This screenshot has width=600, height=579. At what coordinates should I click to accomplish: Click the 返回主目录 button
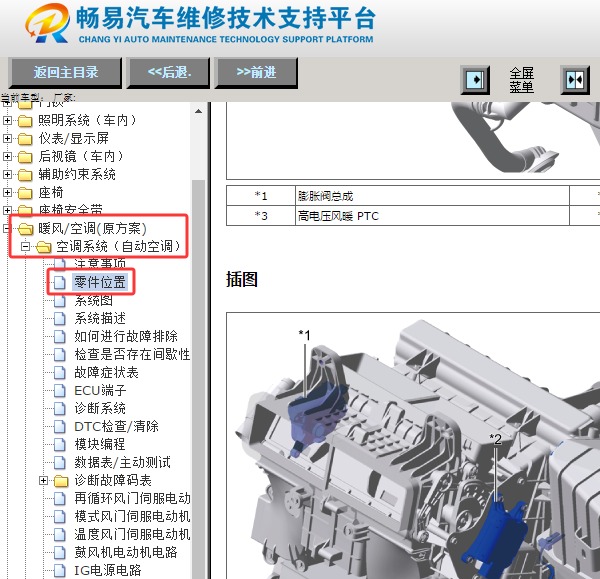[65, 73]
